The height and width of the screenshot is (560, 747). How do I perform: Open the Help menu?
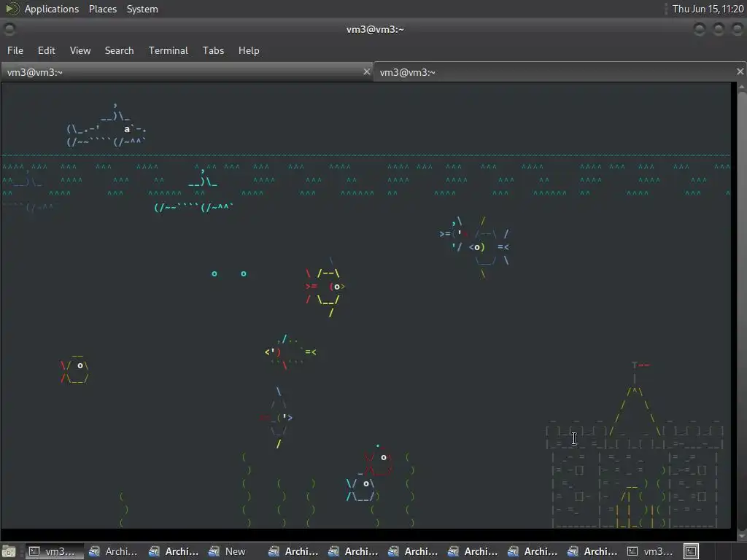click(x=249, y=50)
